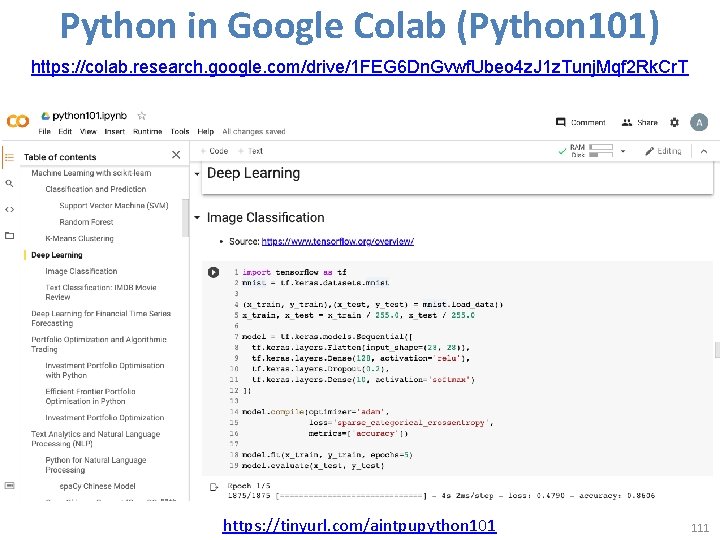Click the notebook vertical scrollbar thumb
Screen dimensions: 720x540
(717, 349)
